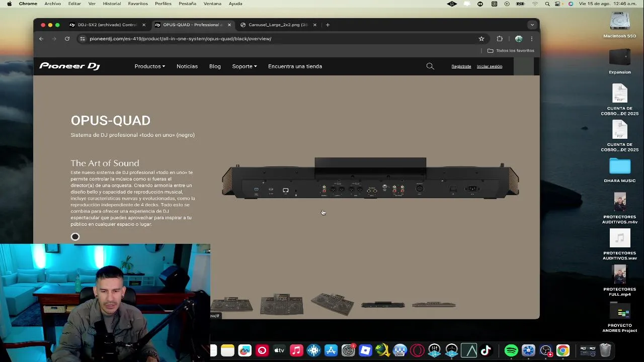View site information icon in address bar
This screenshot has width=644, height=362.
click(83, 39)
